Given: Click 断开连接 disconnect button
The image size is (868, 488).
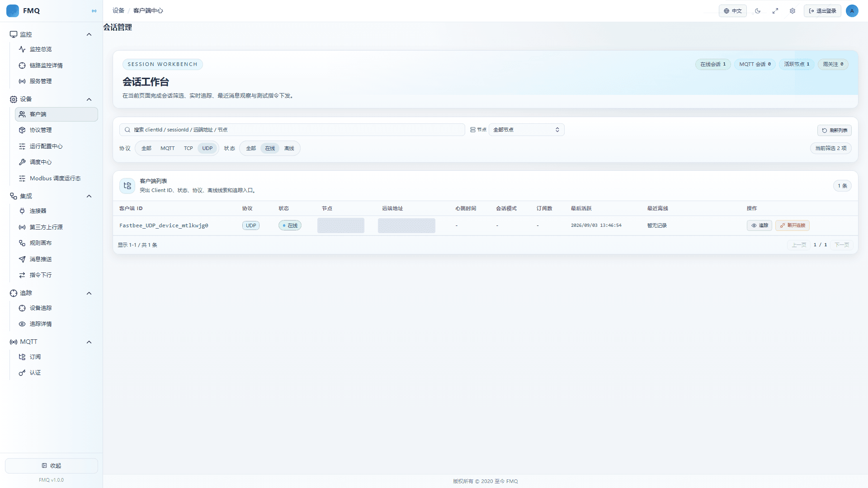Looking at the screenshot, I should (793, 225).
